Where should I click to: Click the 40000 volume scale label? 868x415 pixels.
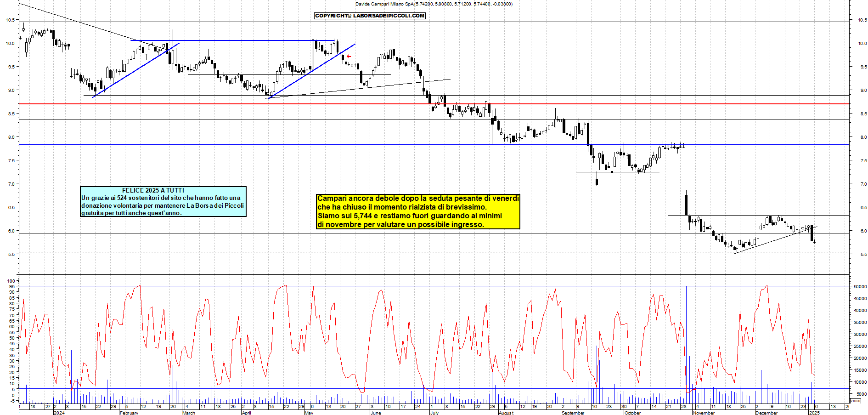(860, 310)
